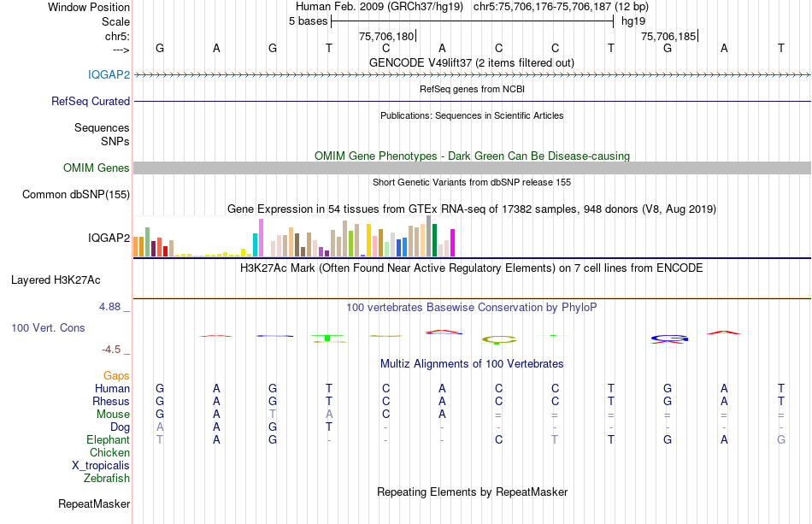The height and width of the screenshot is (524, 812).
Task: Click the bright red GTEx expression bar
Action: click(165, 251)
